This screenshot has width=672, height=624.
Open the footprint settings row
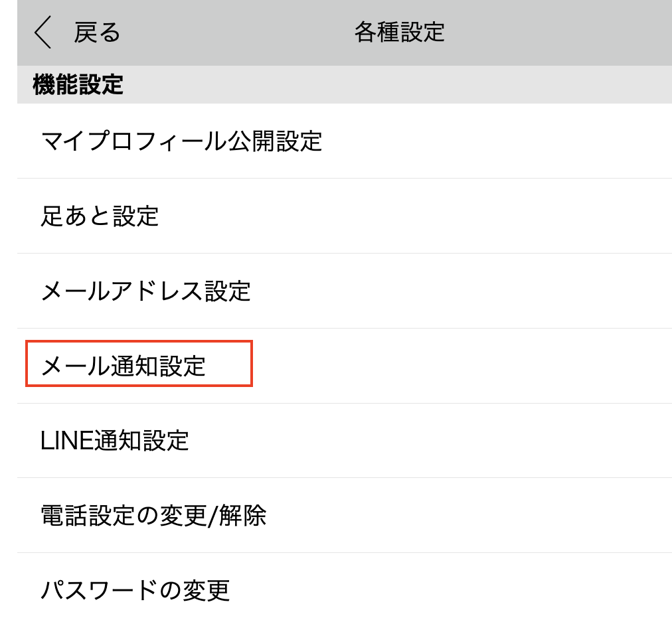344,216
